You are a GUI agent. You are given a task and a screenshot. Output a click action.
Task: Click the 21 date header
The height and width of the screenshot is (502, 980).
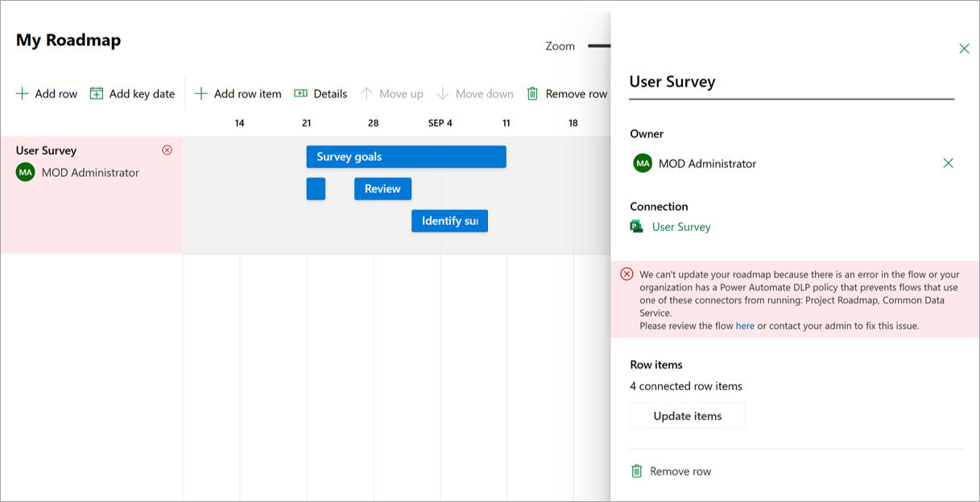(x=307, y=123)
